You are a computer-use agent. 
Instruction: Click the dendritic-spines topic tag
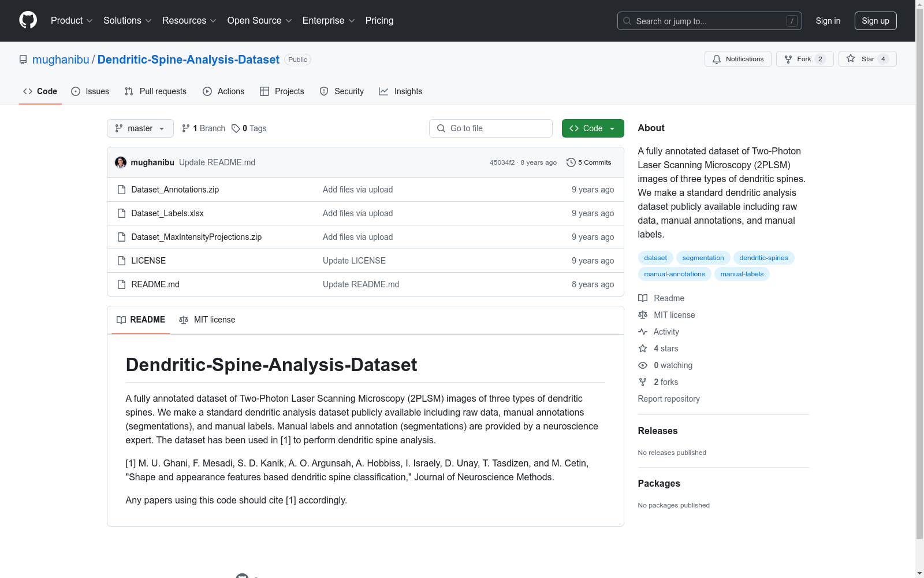(x=763, y=258)
